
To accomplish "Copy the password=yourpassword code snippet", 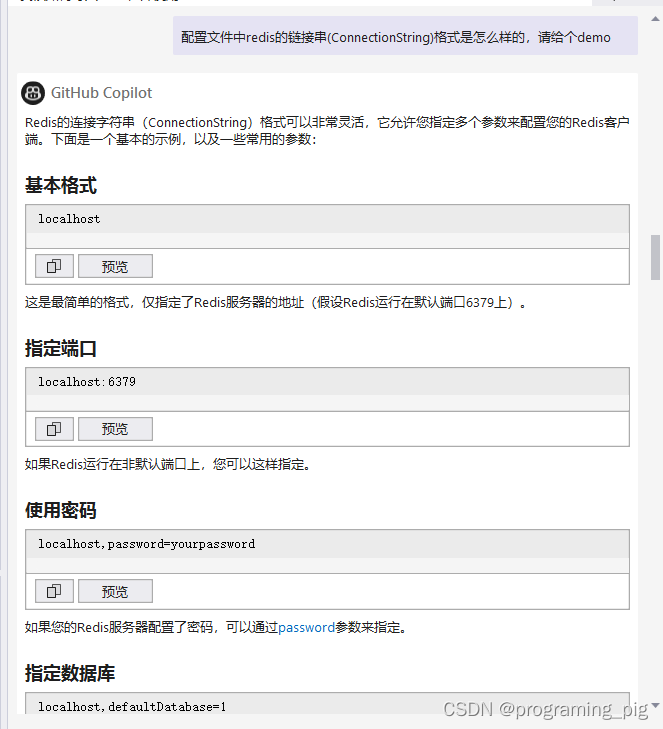I will tap(54, 591).
